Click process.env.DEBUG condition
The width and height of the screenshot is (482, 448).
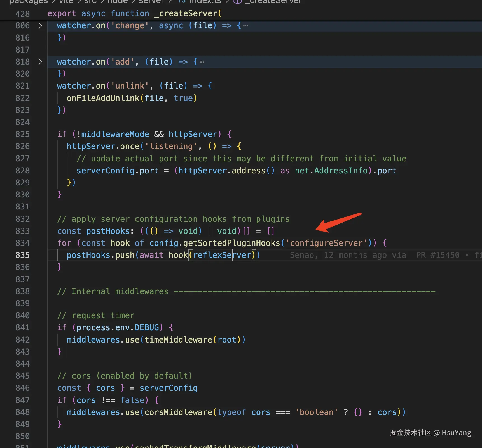(x=118, y=327)
